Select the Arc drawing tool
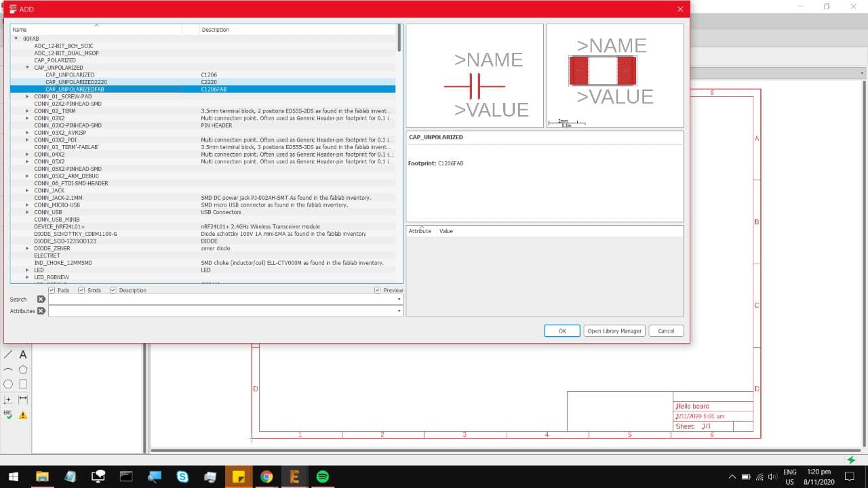The image size is (868, 488). click(8, 369)
